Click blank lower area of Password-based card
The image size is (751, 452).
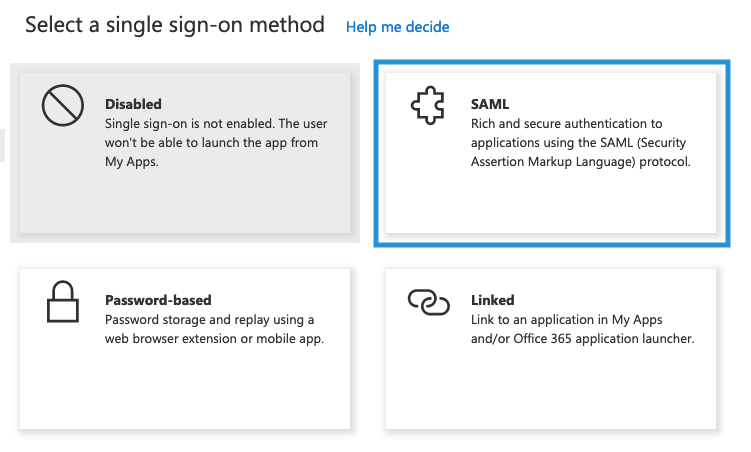pos(185,395)
